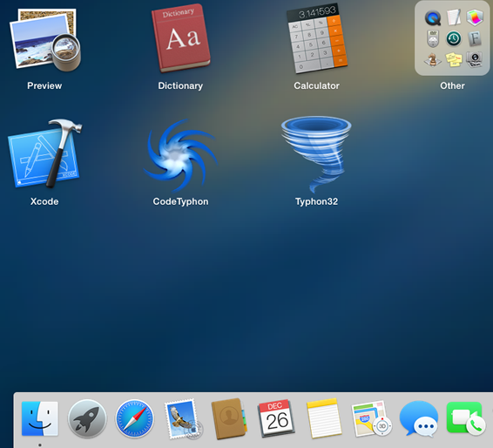Open the Other folder in Launchpad
The width and height of the screenshot is (493, 448).
(x=452, y=38)
